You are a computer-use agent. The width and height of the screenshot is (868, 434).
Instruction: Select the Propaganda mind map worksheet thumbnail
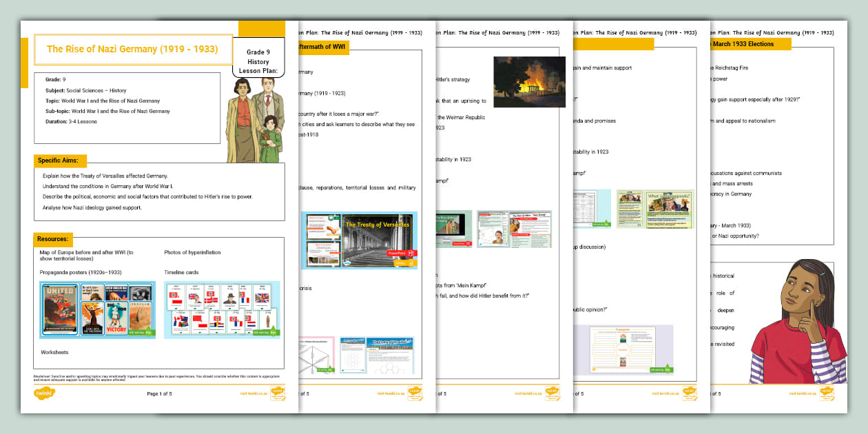[x=631, y=349]
